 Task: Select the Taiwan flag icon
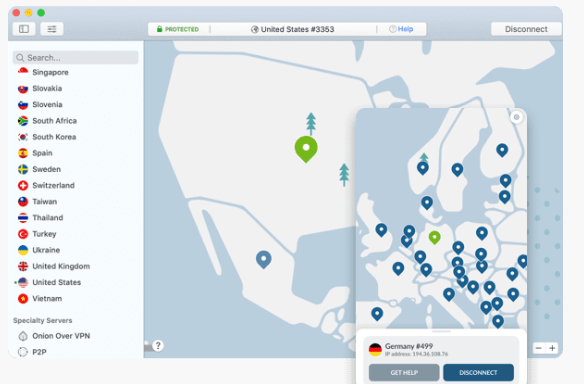pyautogui.click(x=23, y=201)
